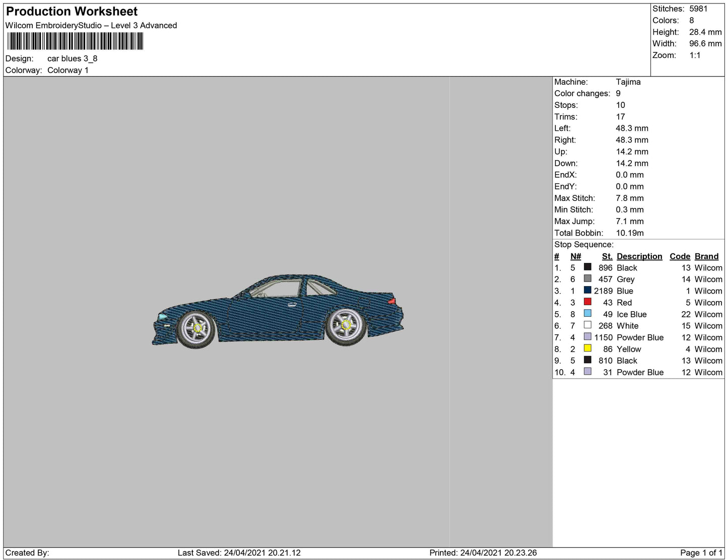Select the design name car blues 3_8
The width and height of the screenshot is (728, 560).
72,58
